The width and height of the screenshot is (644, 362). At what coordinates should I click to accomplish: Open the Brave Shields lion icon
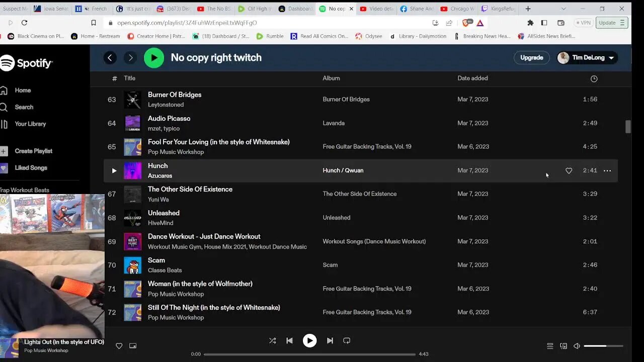[467, 23]
